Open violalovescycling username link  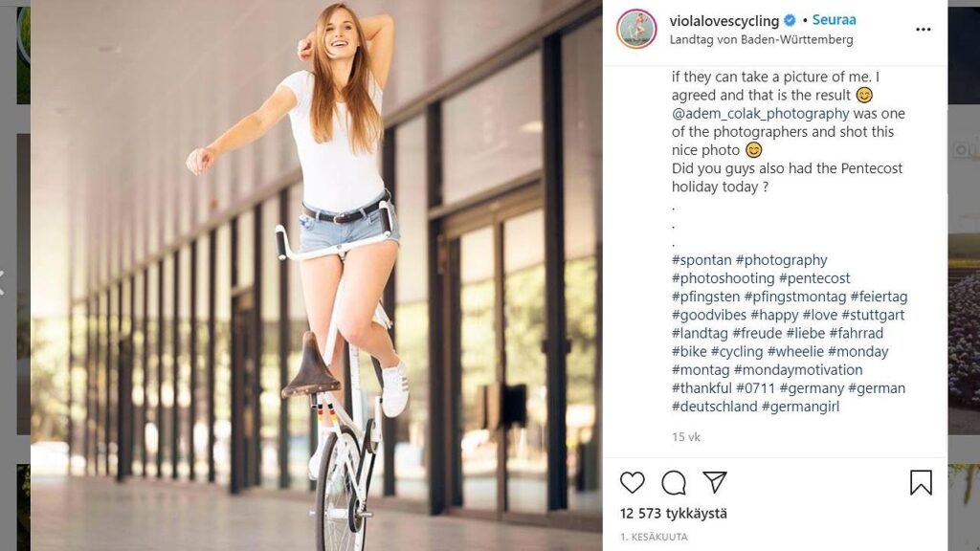pyautogui.click(x=724, y=20)
